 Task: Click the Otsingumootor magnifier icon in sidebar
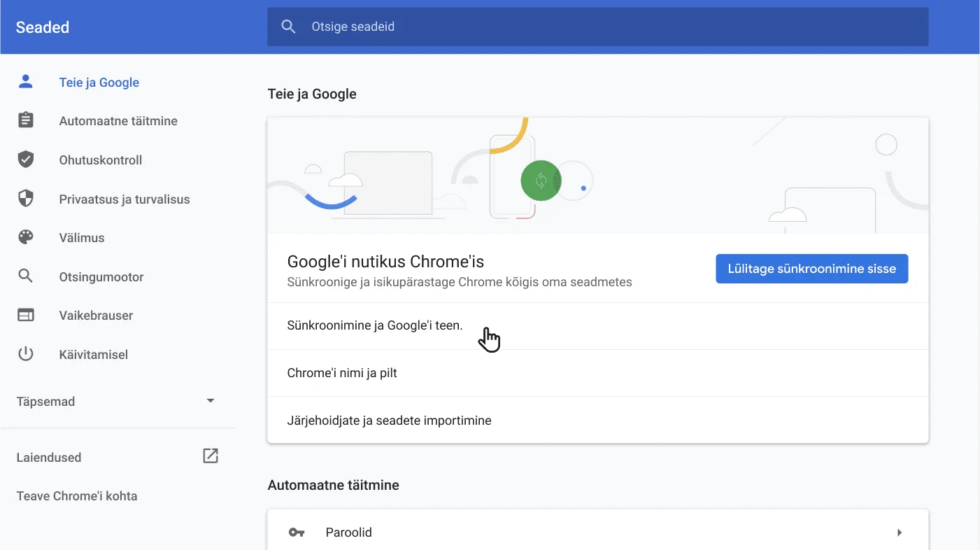click(25, 276)
